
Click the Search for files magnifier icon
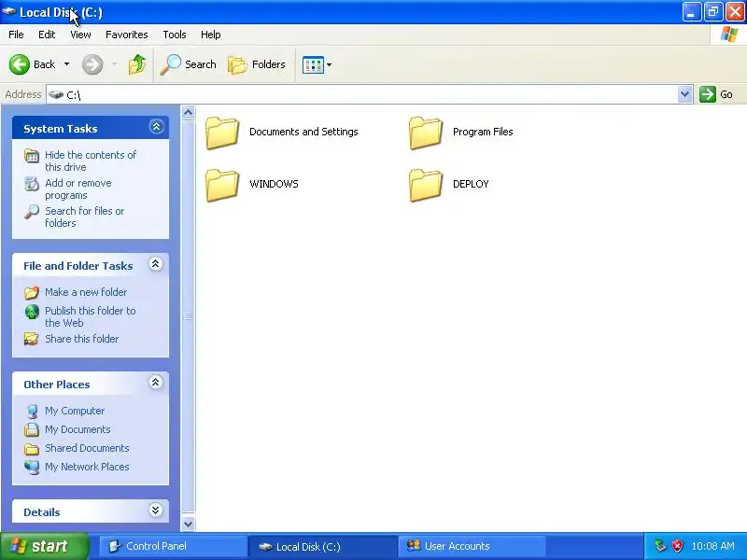point(32,212)
